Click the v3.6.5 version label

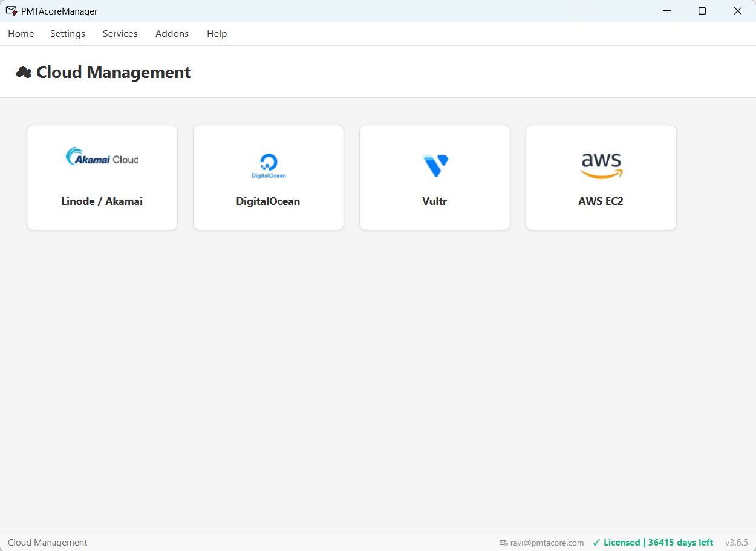pyautogui.click(x=737, y=543)
